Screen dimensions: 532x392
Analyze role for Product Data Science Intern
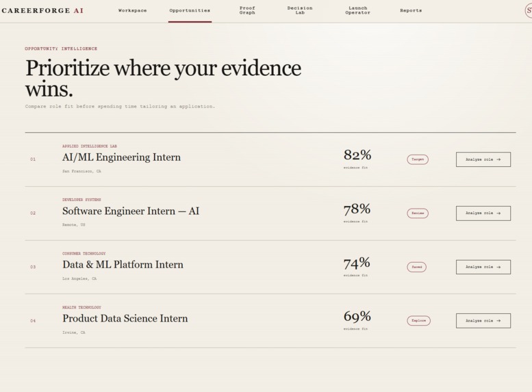point(483,321)
